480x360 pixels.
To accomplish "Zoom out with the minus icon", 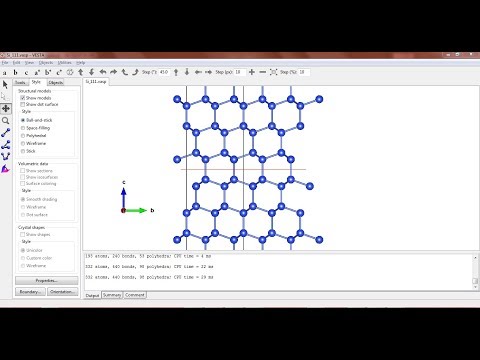I will (263, 72).
